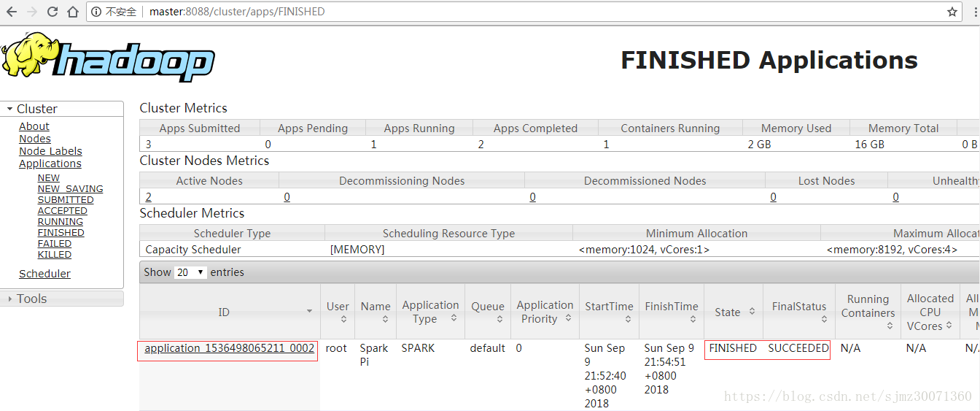Image resolution: width=980 pixels, height=411 pixels.
Task: Filter applications by ACCEPTED state
Action: [63, 210]
